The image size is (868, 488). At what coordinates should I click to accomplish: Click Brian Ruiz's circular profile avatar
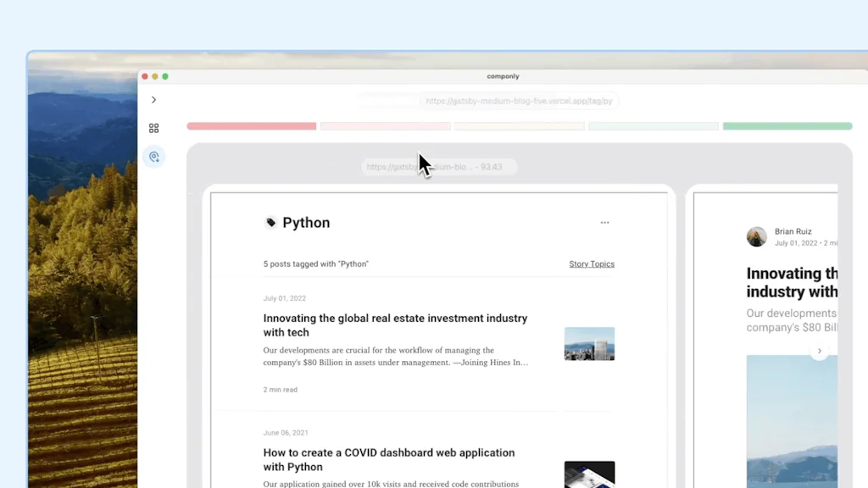756,236
